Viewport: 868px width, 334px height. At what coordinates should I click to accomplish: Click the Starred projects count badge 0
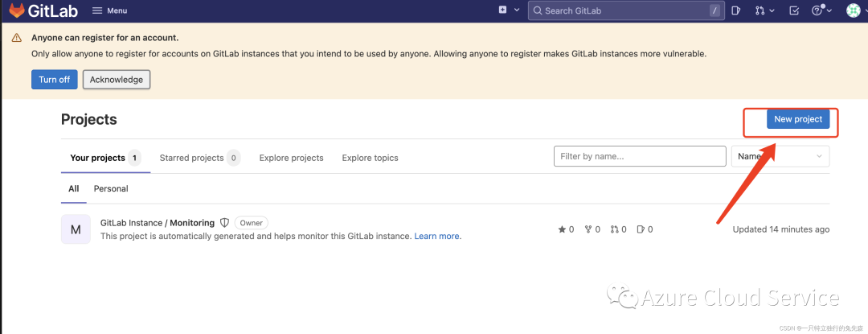pos(234,158)
